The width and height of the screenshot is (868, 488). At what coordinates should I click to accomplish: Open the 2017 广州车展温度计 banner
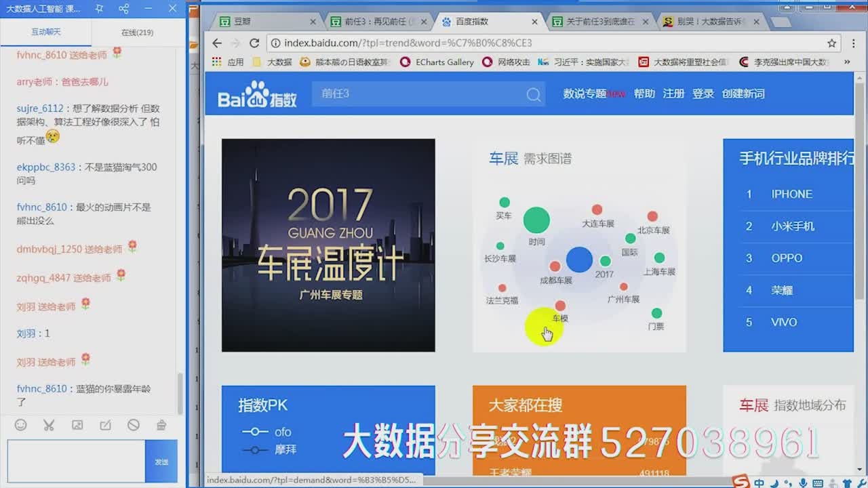[328, 245]
